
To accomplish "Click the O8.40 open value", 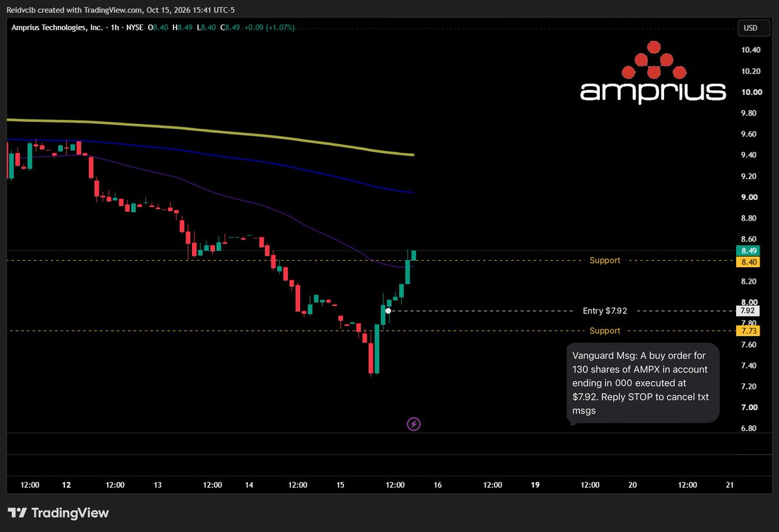I will click(x=159, y=28).
